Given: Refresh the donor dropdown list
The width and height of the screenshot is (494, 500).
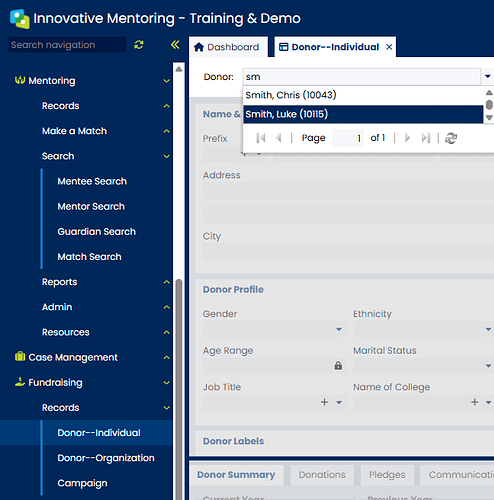Looking at the screenshot, I should click(451, 138).
